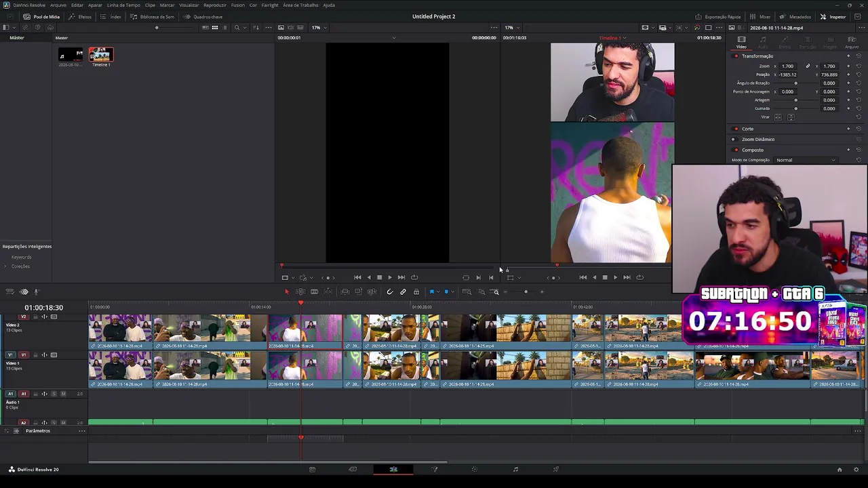868x488 pixels.
Task: Open the media pool sort options icon
Action: point(256,27)
